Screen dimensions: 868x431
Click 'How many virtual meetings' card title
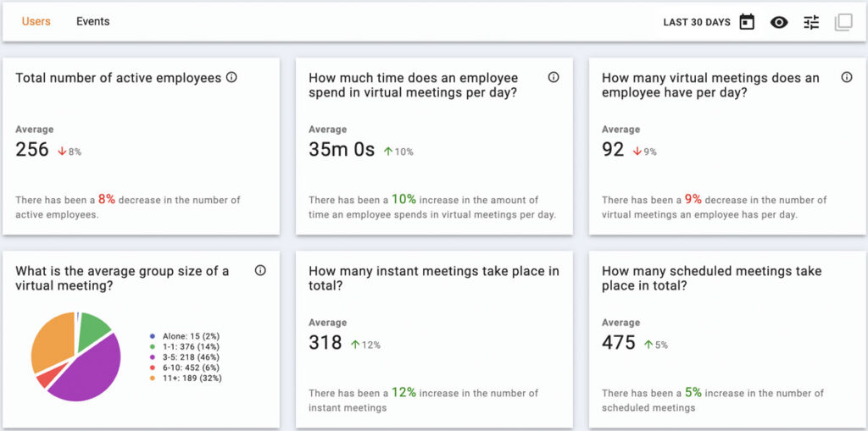(x=710, y=86)
